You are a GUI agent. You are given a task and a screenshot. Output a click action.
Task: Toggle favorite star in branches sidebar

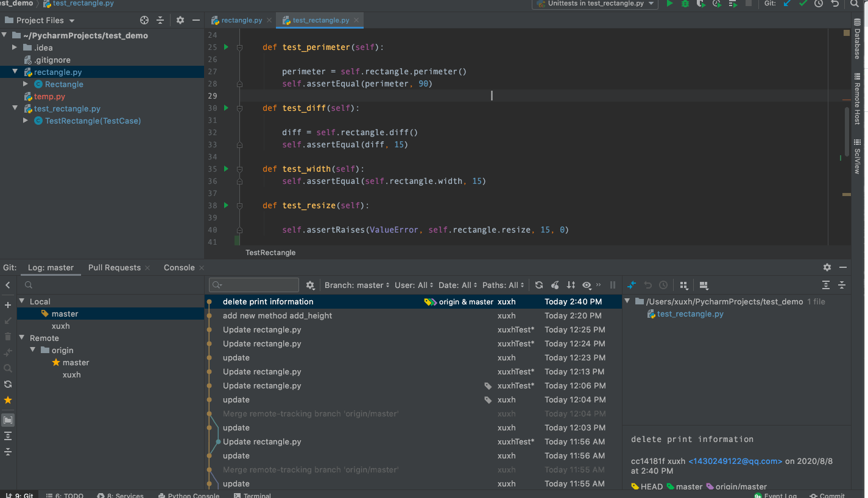[x=8, y=400]
